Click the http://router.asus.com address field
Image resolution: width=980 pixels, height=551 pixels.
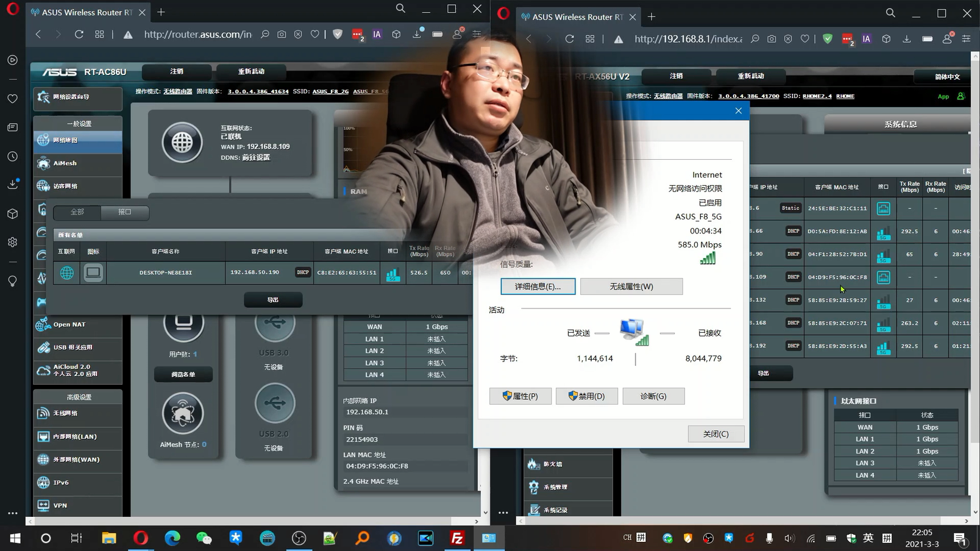click(197, 35)
